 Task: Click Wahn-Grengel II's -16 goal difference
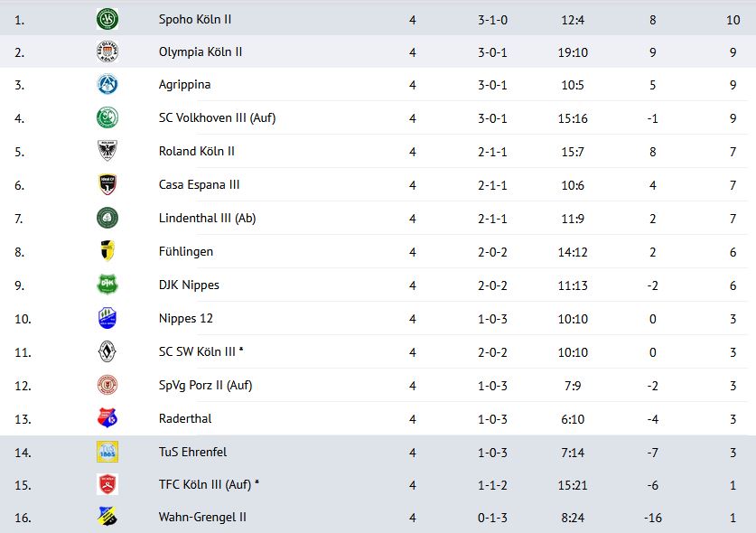coord(652,518)
